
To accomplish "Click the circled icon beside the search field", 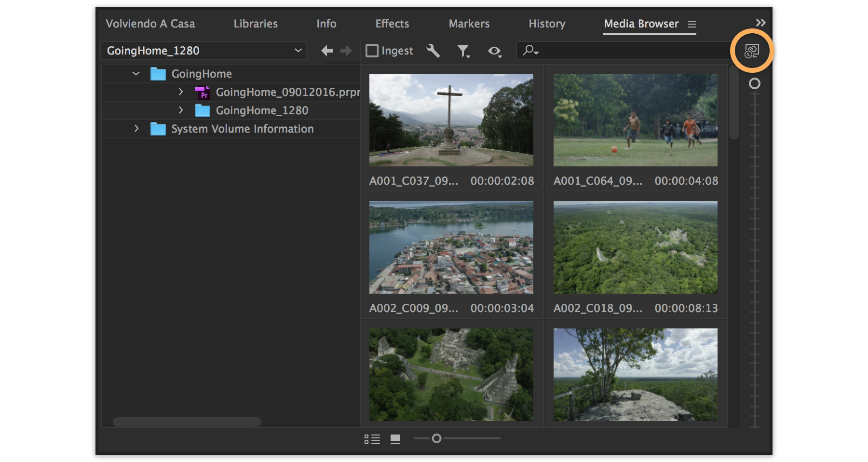I will (752, 51).
